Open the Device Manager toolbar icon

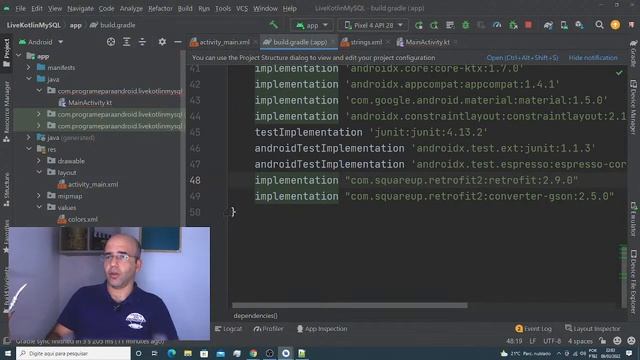pyautogui.click(x=564, y=25)
